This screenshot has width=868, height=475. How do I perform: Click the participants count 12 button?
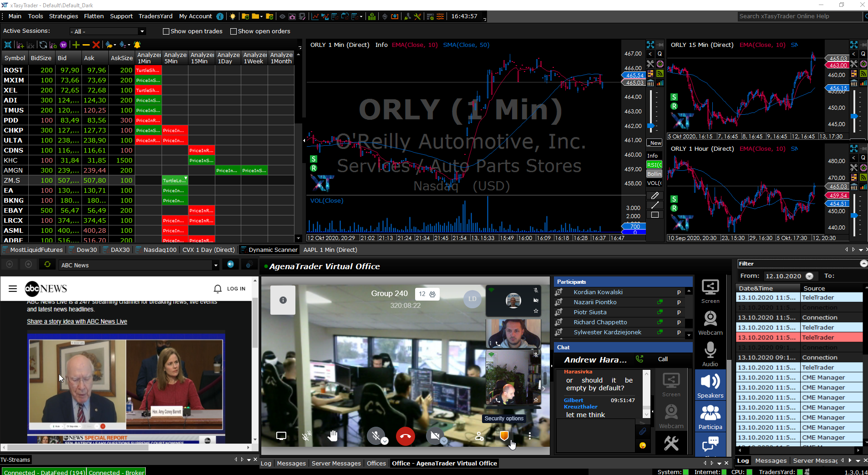tap(427, 294)
